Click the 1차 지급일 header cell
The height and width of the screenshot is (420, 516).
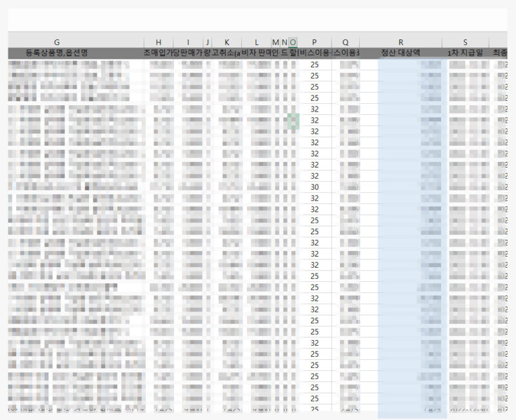pos(465,53)
